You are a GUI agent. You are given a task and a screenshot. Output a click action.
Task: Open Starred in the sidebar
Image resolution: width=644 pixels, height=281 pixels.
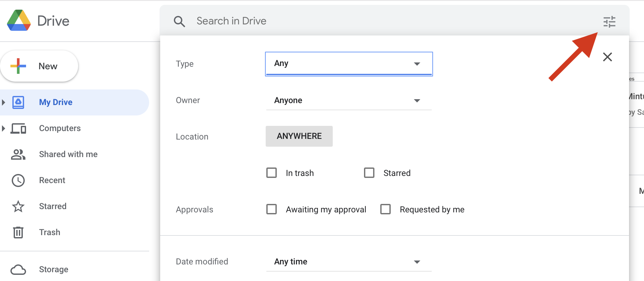click(x=75, y=207)
